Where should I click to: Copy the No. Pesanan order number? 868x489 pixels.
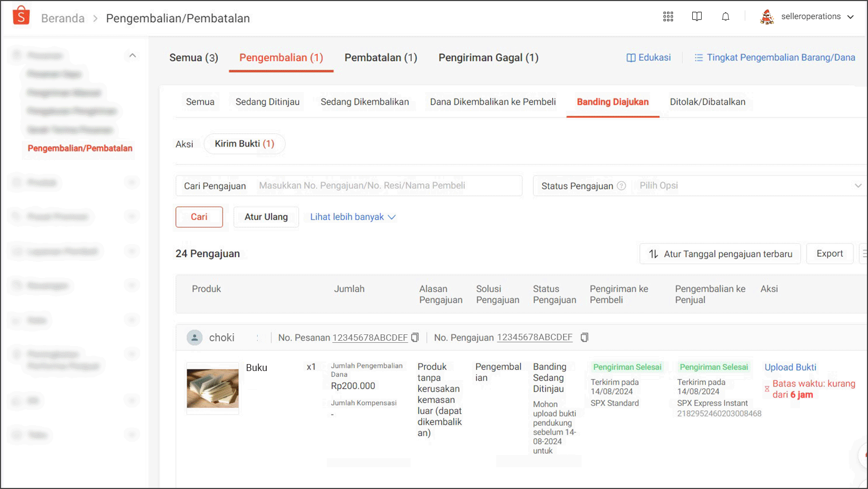(x=415, y=338)
